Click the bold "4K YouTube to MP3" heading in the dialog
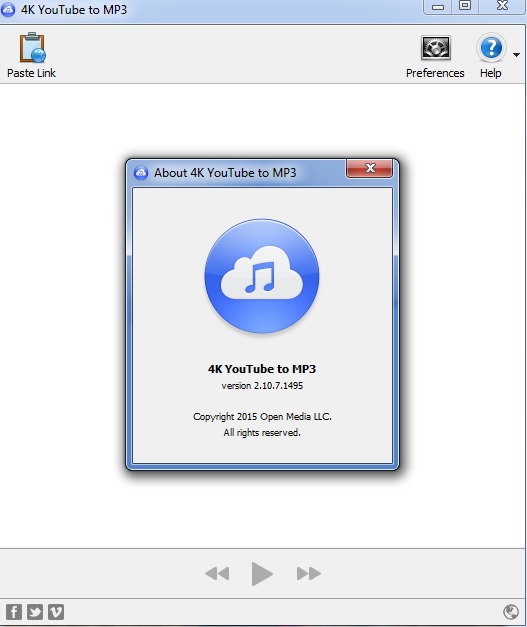The image size is (527, 627). [262, 369]
